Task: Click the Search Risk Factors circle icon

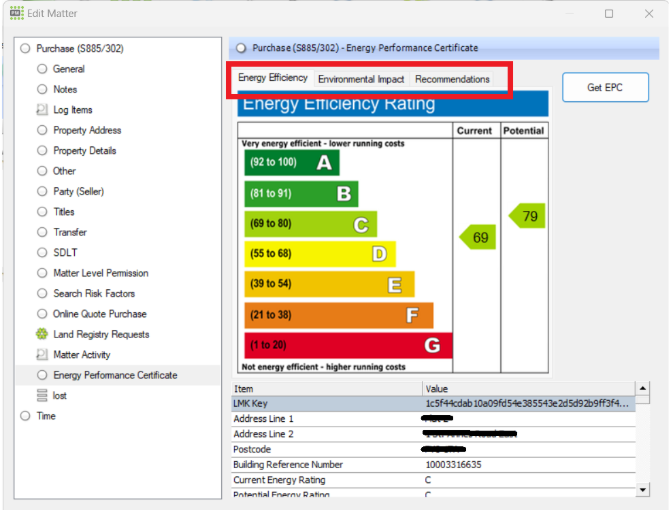Action: (42, 294)
